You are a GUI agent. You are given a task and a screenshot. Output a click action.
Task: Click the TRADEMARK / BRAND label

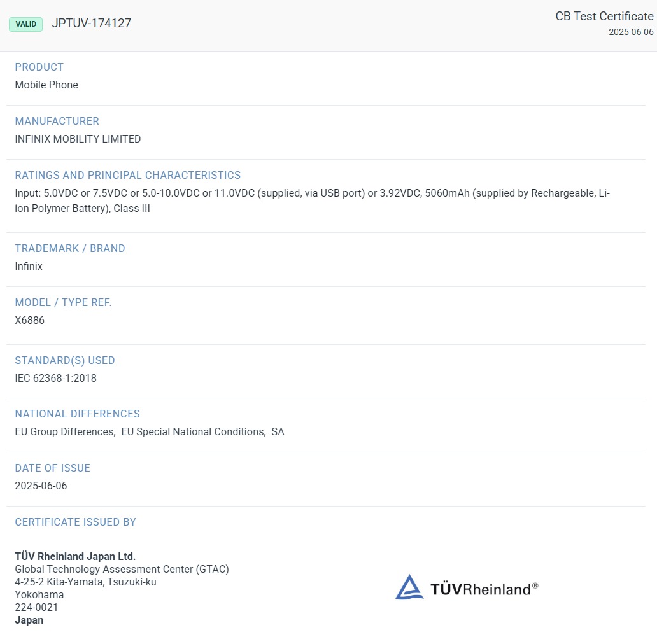70,248
